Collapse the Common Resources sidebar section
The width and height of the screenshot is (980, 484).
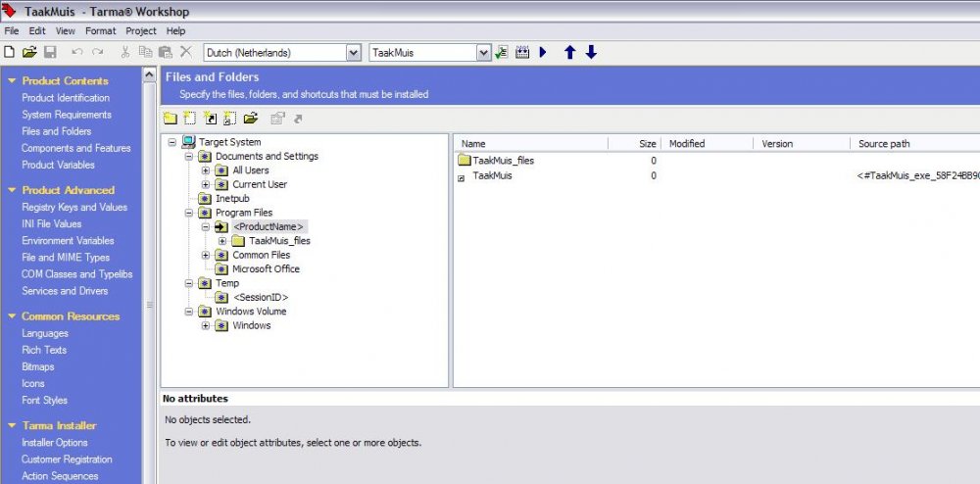[11, 316]
